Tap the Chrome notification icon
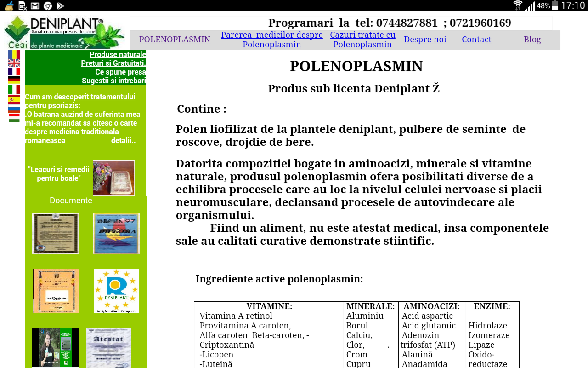This screenshot has height=368, width=588. coord(48,6)
